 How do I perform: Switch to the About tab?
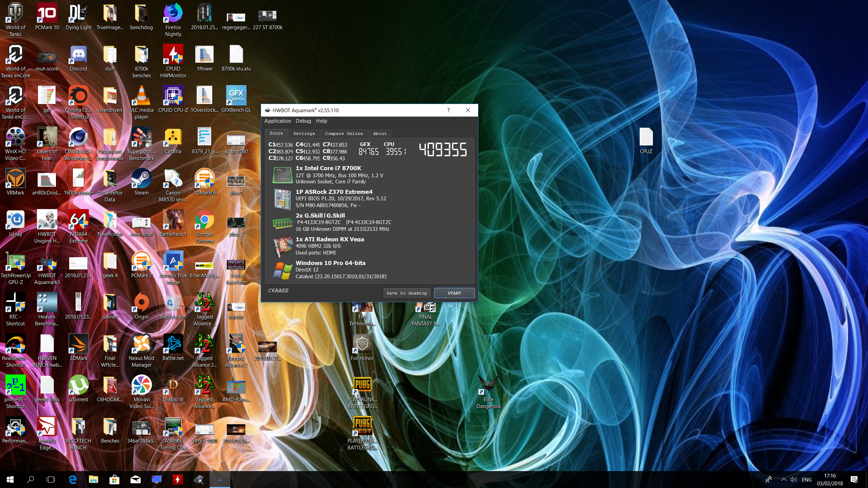pyautogui.click(x=380, y=134)
